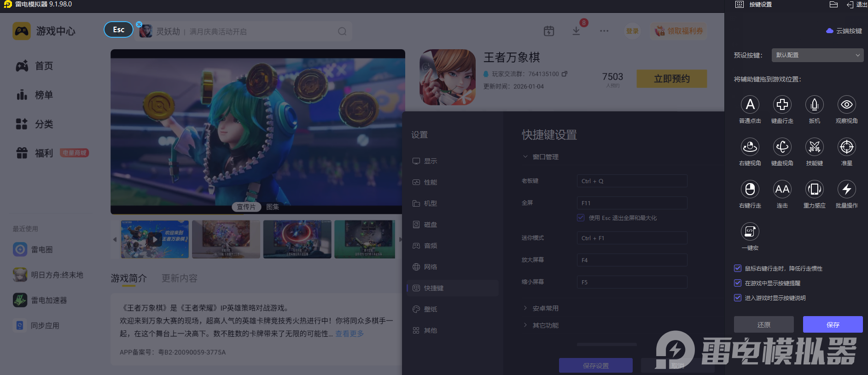This screenshot has height=375, width=868.
Task: Open 福利 benefits page
Action: tap(35, 153)
